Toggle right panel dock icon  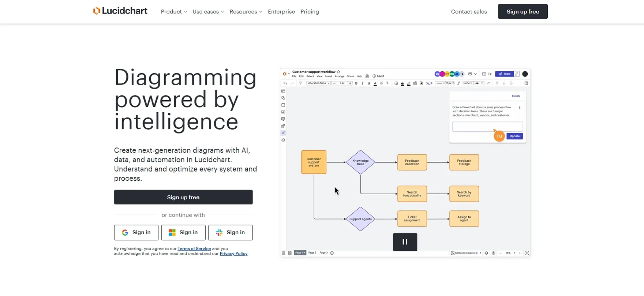tap(527, 83)
